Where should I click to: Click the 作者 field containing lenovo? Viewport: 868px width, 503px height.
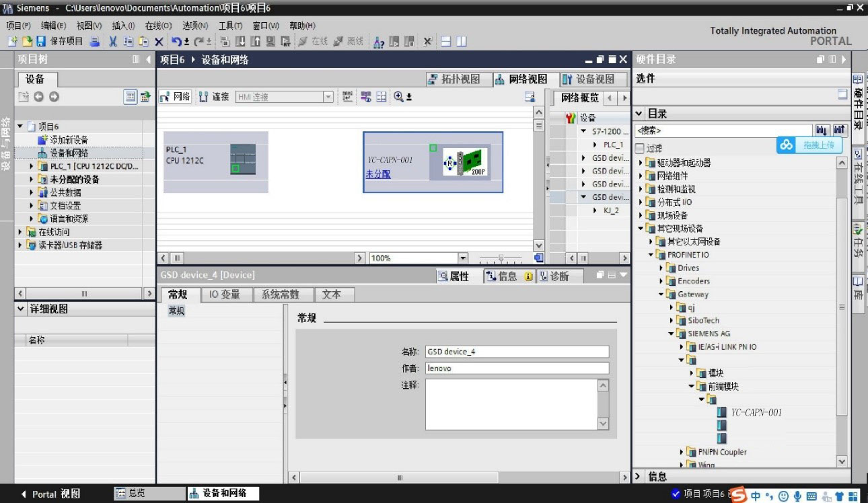click(x=517, y=369)
